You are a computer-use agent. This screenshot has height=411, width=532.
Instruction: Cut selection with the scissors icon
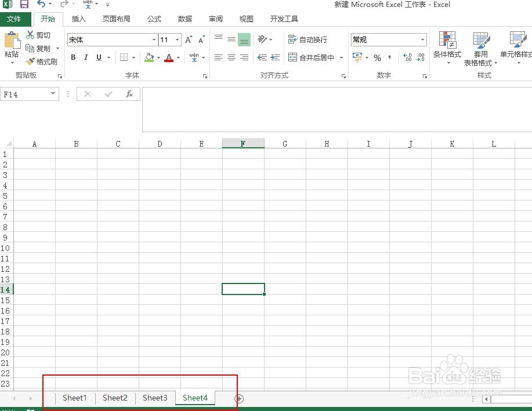pos(30,35)
